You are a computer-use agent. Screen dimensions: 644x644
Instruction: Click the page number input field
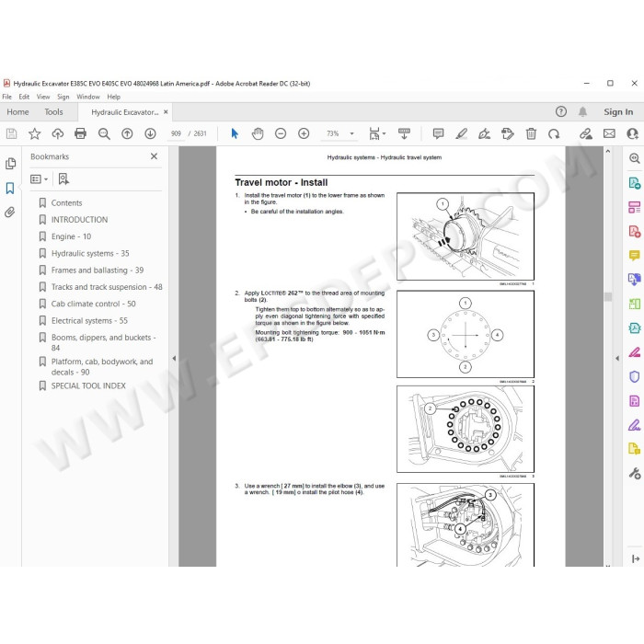pyautogui.click(x=176, y=133)
